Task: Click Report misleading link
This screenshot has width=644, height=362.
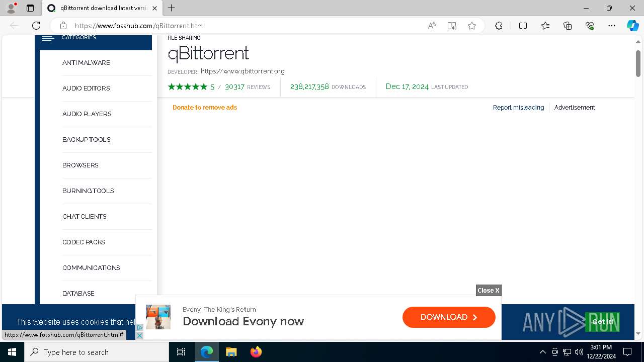Action: pyautogui.click(x=518, y=108)
